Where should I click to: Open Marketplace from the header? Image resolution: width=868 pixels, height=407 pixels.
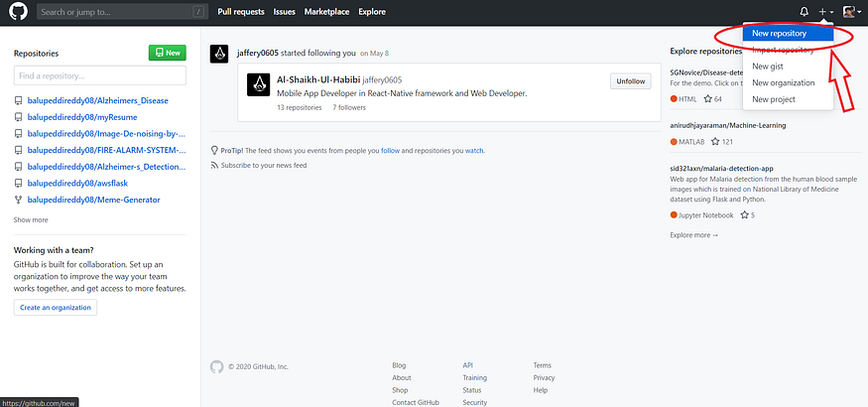tap(326, 12)
